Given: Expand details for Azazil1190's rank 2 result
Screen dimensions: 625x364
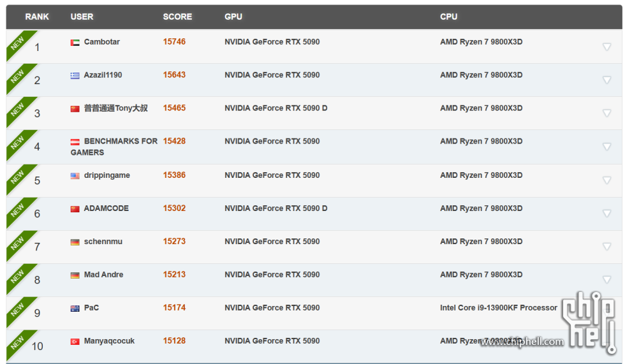Looking at the screenshot, I should pyautogui.click(x=607, y=80).
